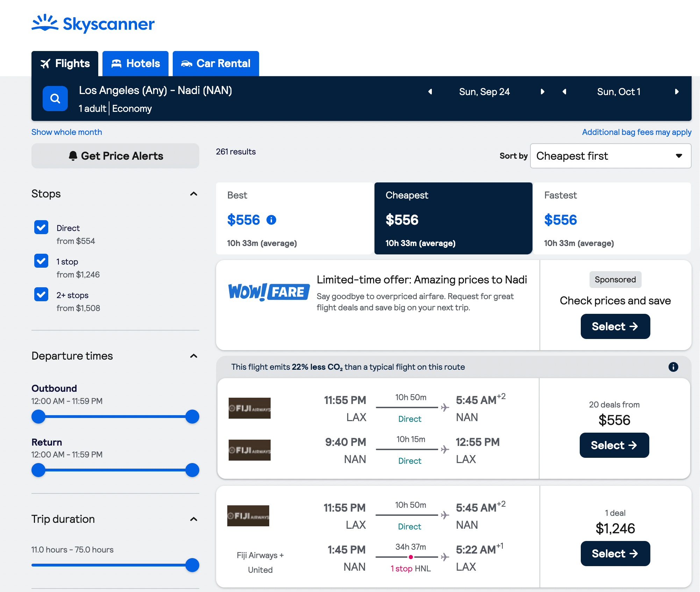Image resolution: width=700 pixels, height=592 pixels.
Task: Uncheck the 1 stop checkbox
Action: pyautogui.click(x=41, y=261)
